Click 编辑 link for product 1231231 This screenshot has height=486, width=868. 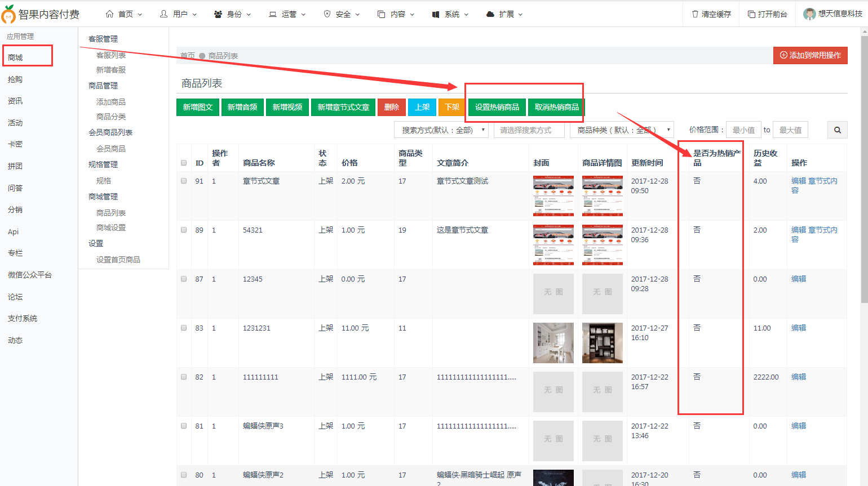799,328
